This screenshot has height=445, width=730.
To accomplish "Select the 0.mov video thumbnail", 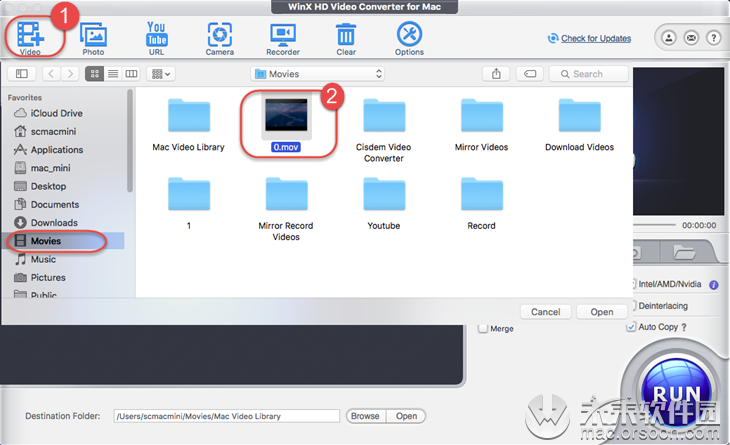I will coord(286,115).
